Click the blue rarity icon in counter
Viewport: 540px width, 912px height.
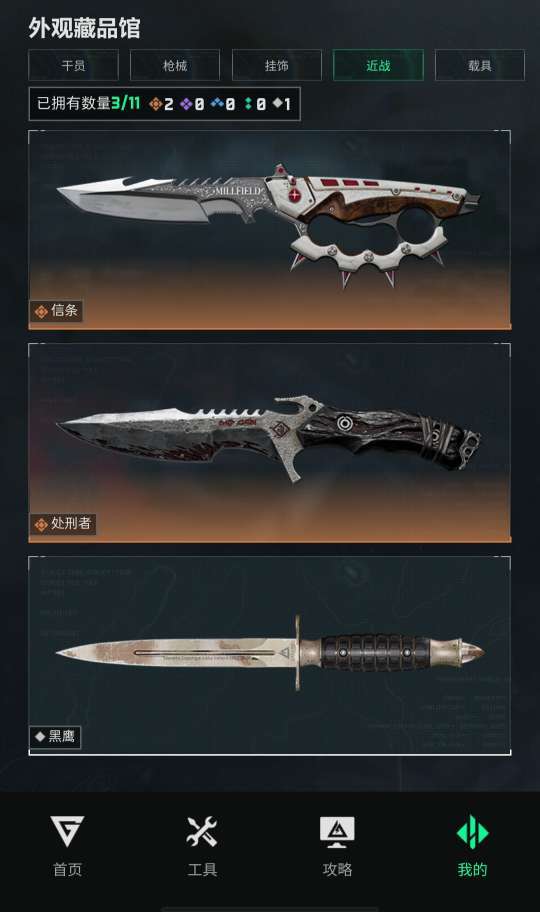[x=217, y=104]
